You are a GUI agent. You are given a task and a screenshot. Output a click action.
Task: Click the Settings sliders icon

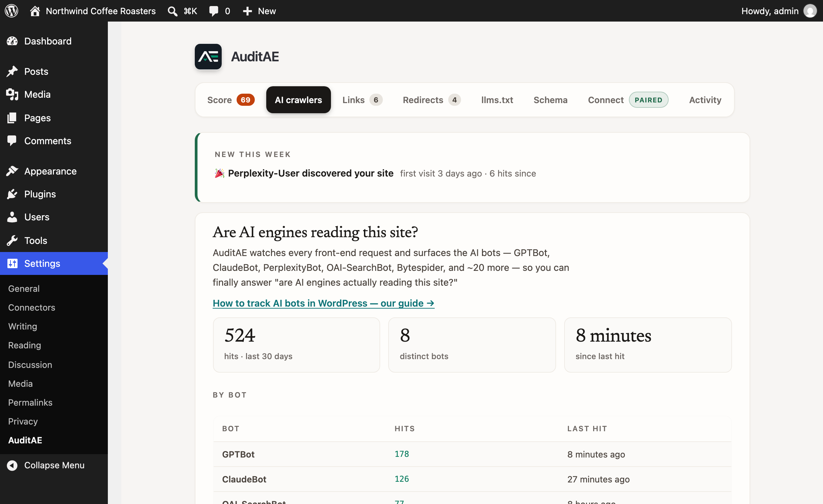12,263
